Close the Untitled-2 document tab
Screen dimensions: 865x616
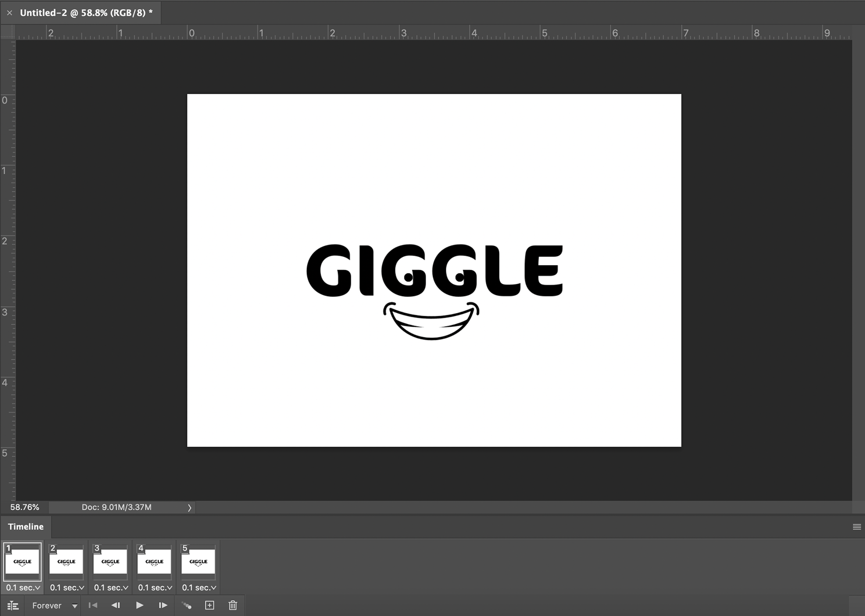tap(9, 13)
